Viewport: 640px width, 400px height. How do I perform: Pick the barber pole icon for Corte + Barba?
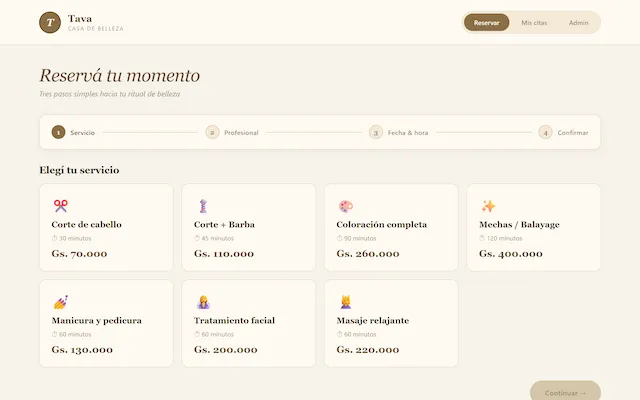tap(203, 206)
